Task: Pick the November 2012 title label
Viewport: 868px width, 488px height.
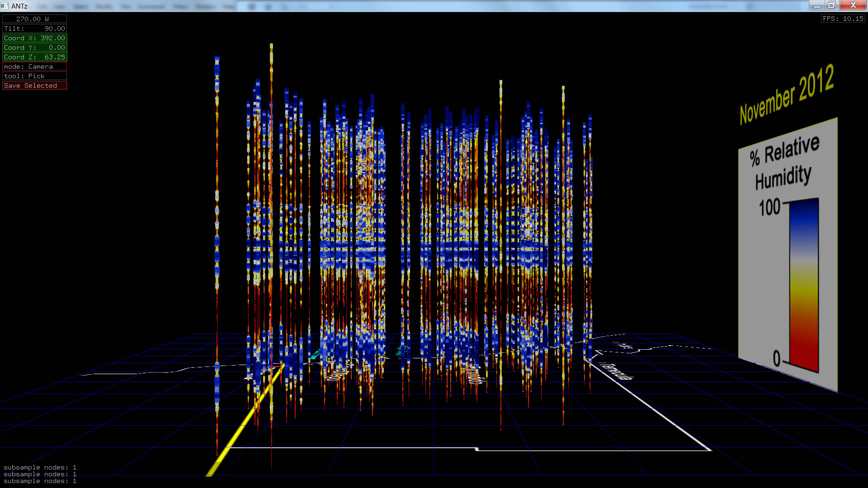Action: click(787, 95)
